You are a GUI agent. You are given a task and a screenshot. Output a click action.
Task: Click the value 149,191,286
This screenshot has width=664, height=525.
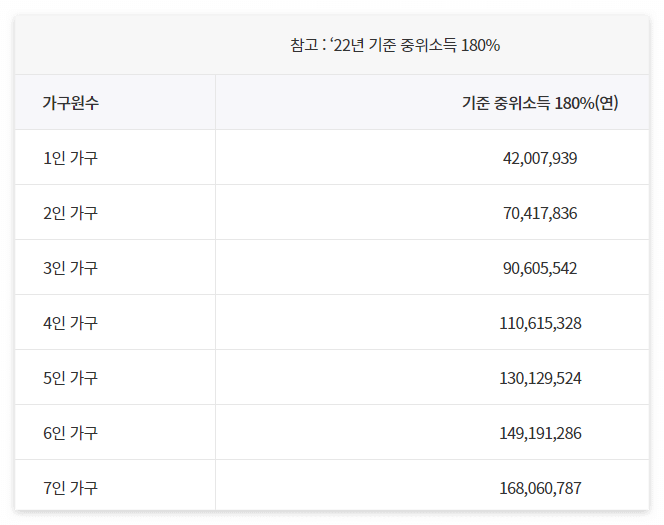click(x=540, y=434)
